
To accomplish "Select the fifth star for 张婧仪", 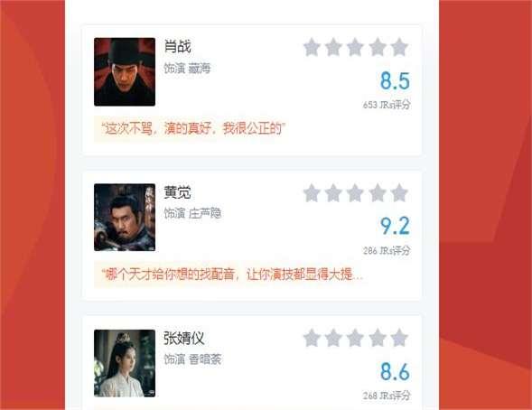I will tap(399, 338).
